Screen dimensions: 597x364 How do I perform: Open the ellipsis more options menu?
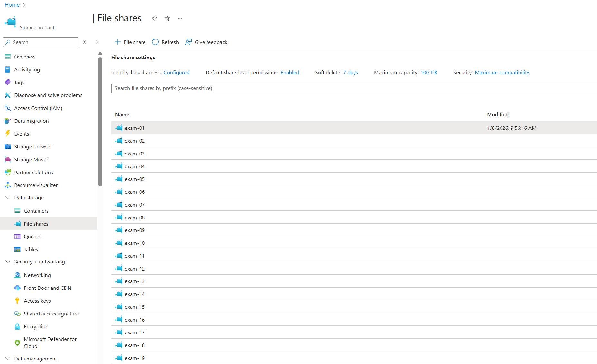pyautogui.click(x=180, y=18)
